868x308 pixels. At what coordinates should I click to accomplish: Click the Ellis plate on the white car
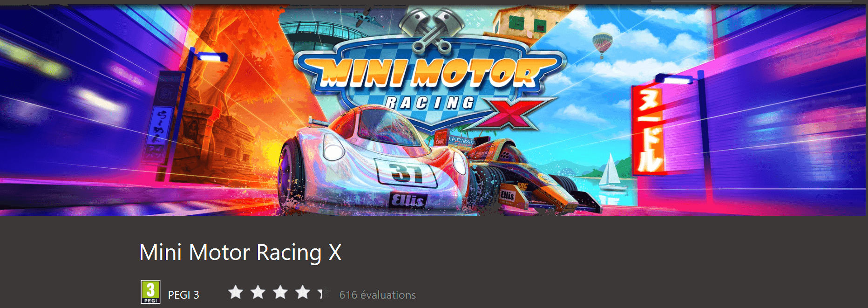point(407,200)
